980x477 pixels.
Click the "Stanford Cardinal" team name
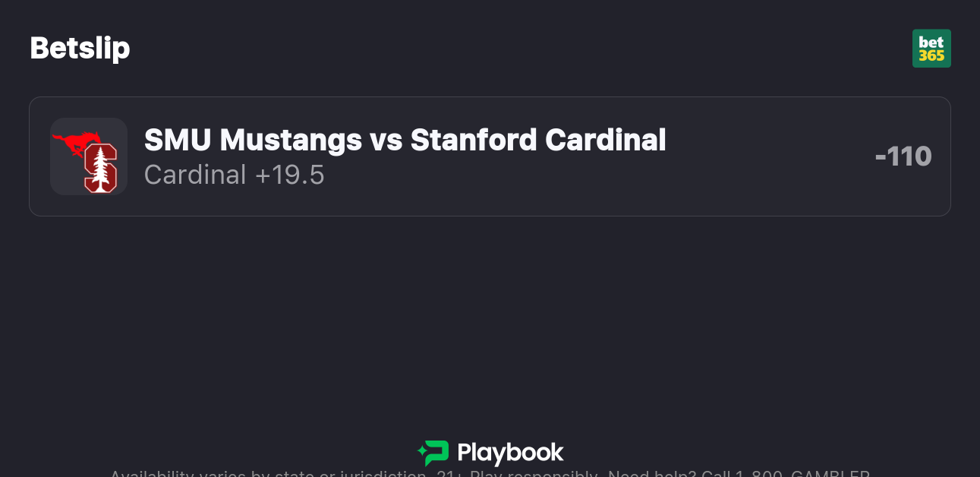click(x=537, y=141)
